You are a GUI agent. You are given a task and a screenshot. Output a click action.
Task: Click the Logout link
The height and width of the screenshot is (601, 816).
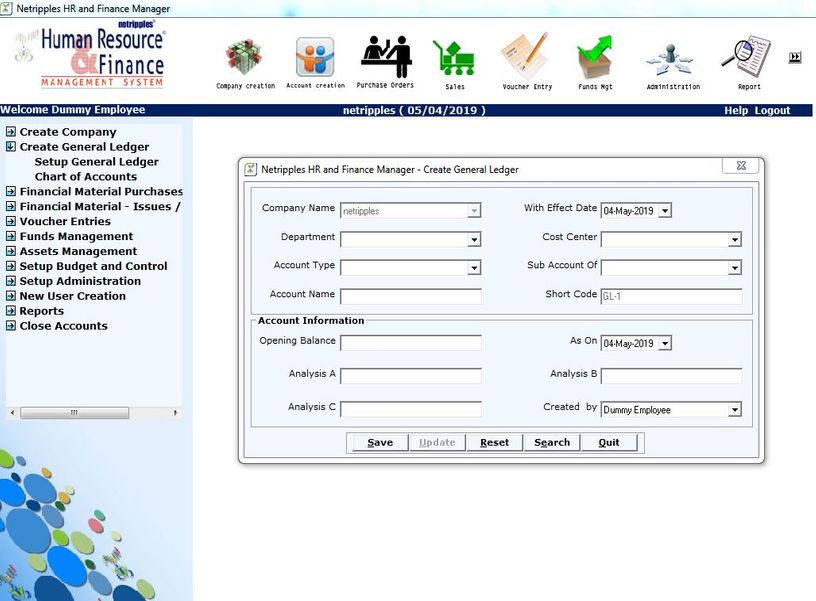point(772,110)
